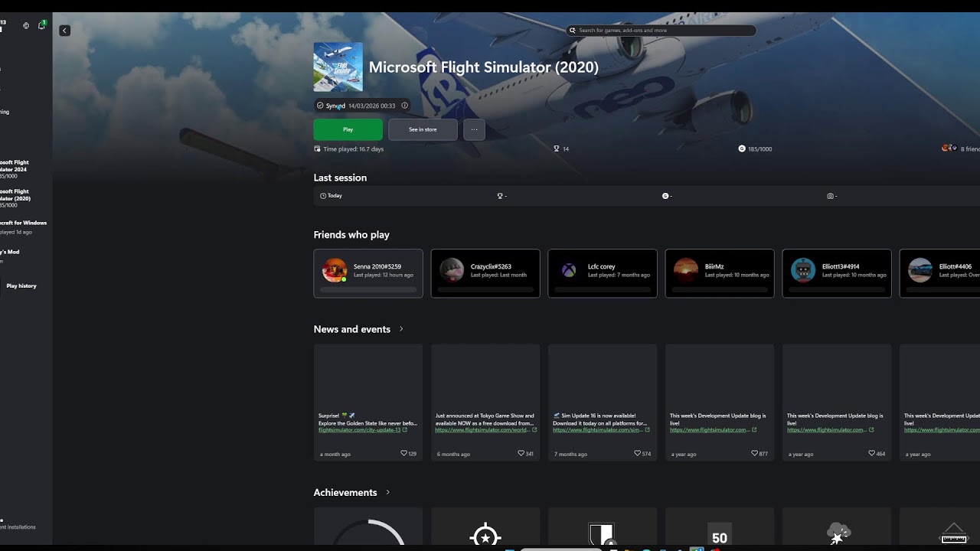Like the Tokyo Game Show post (341)
The image size is (980, 551).
[x=521, y=454]
